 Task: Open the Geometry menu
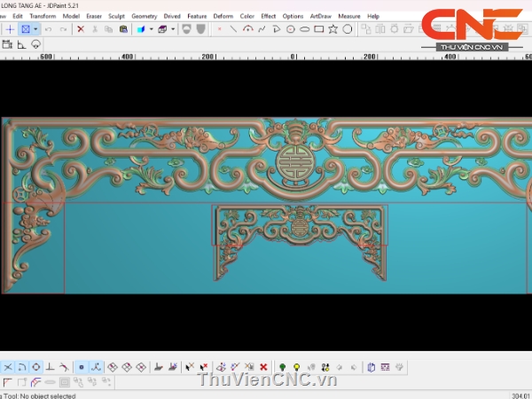[x=144, y=16]
